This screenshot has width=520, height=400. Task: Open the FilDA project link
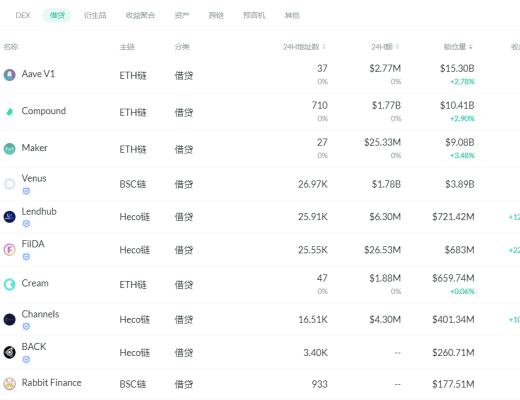click(33, 244)
